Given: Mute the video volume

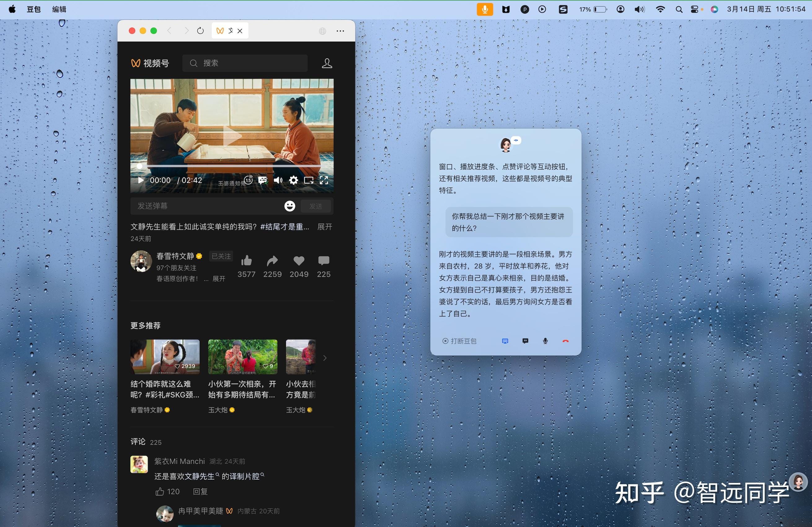Looking at the screenshot, I should 278,180.
